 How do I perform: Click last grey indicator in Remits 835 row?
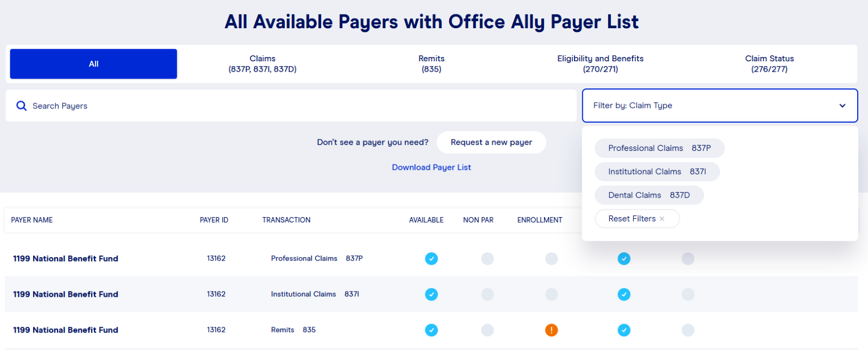688,330
